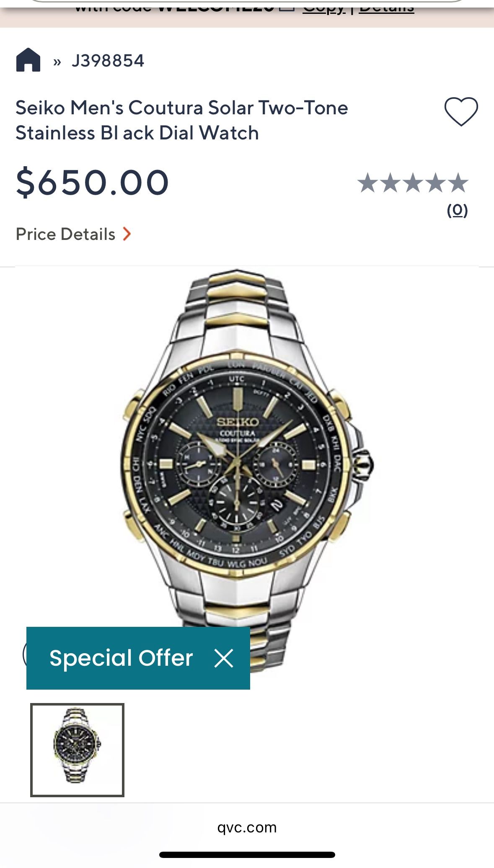The width and height of the screenshot is (494, 868).
Task: Click the five-star rating row
Action: (x=413, y=183)
